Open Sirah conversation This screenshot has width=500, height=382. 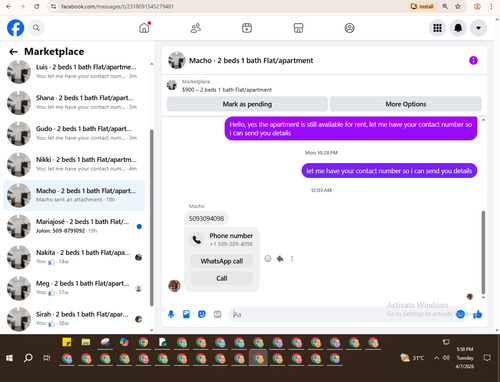click(x=74, y=319)
